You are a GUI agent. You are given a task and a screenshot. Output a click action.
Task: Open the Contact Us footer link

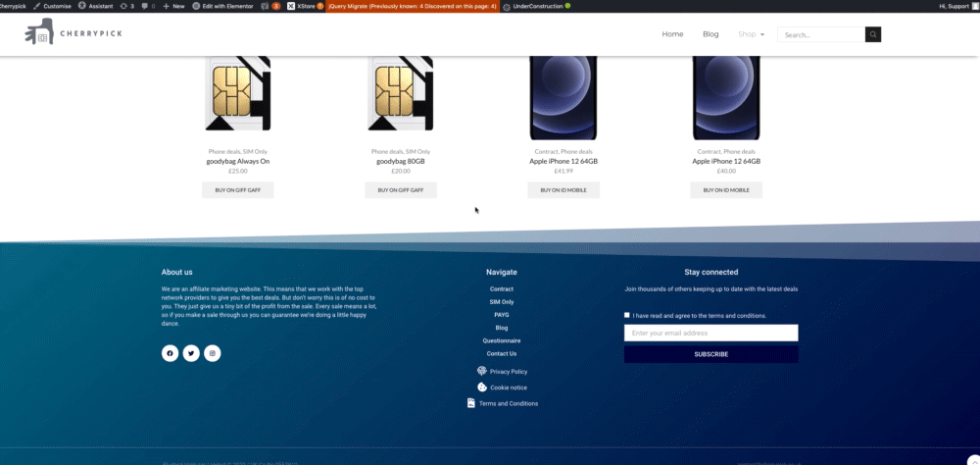(501, 353)
